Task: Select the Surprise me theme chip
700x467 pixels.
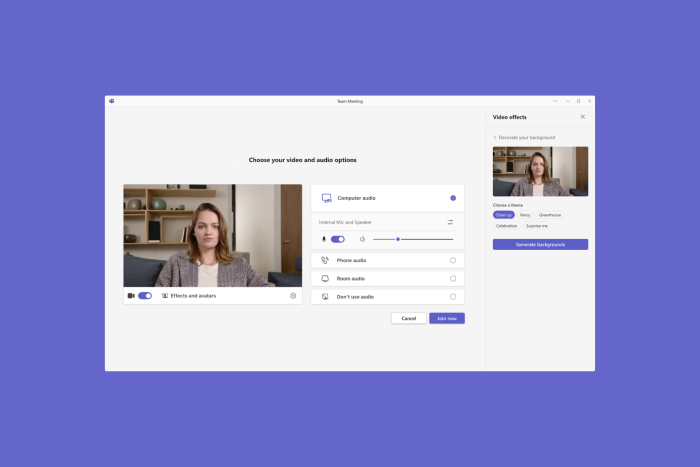Action: [x=537, y=226]
